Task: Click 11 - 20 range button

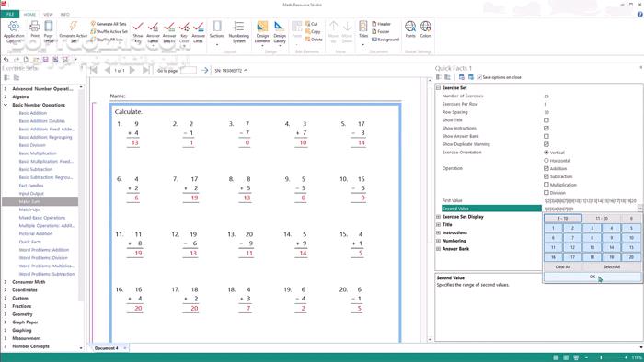Action: [602, 219]
